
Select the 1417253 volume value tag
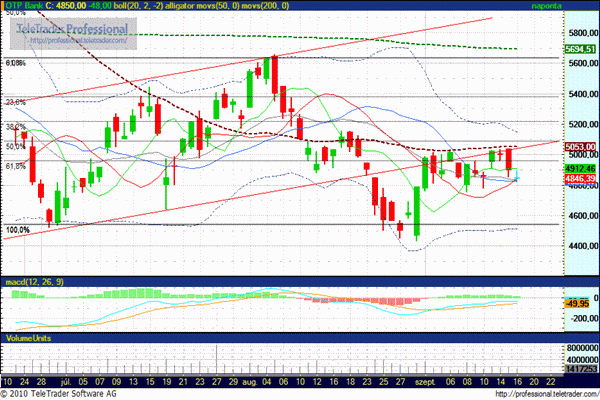pos(578,369)
